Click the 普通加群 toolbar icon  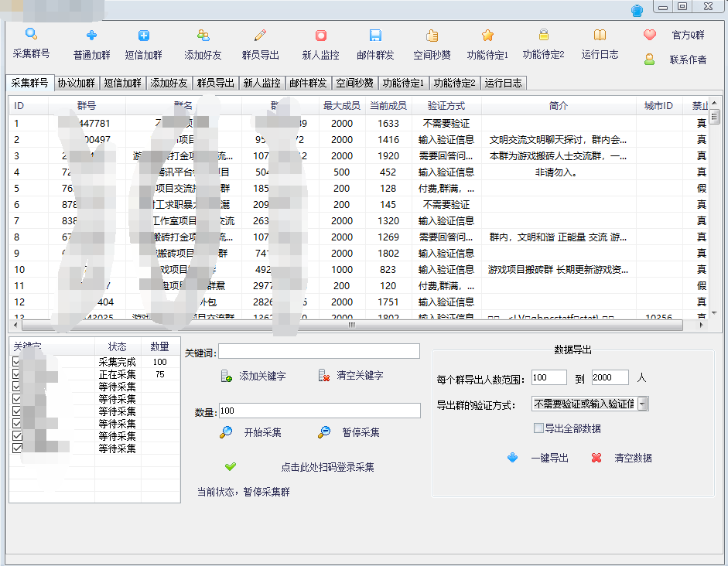91,36
